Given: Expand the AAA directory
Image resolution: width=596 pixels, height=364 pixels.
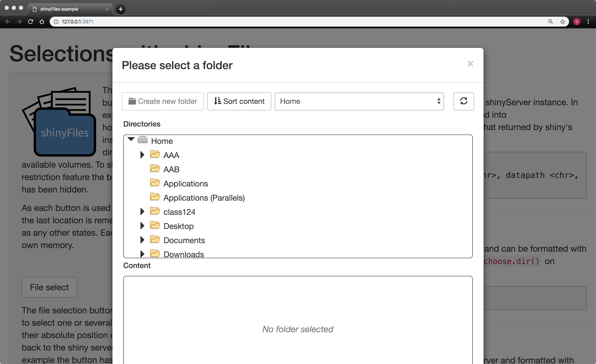Looking at the screenshot, I should [x=142, y=155].
